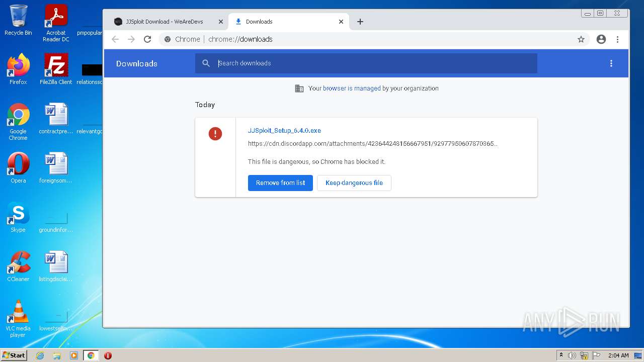Select the Firefox desktop icon
The width and height of the screenshot is (644, 362).
point(18,69)
